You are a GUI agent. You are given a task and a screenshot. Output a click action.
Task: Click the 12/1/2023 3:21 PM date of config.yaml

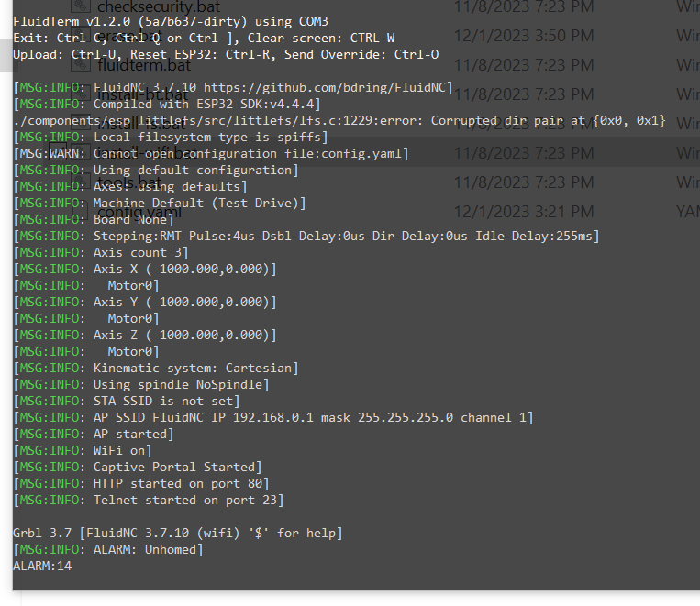pos(524,212)
